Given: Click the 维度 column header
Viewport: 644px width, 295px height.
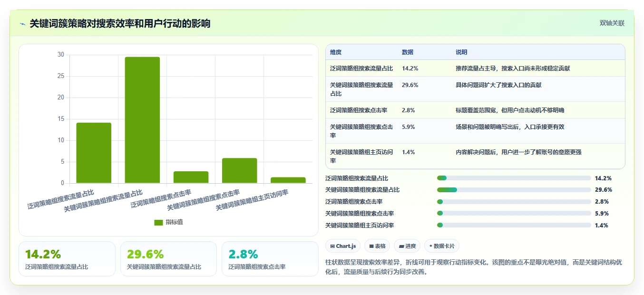Looking at the screenshot, I should 336,52.
